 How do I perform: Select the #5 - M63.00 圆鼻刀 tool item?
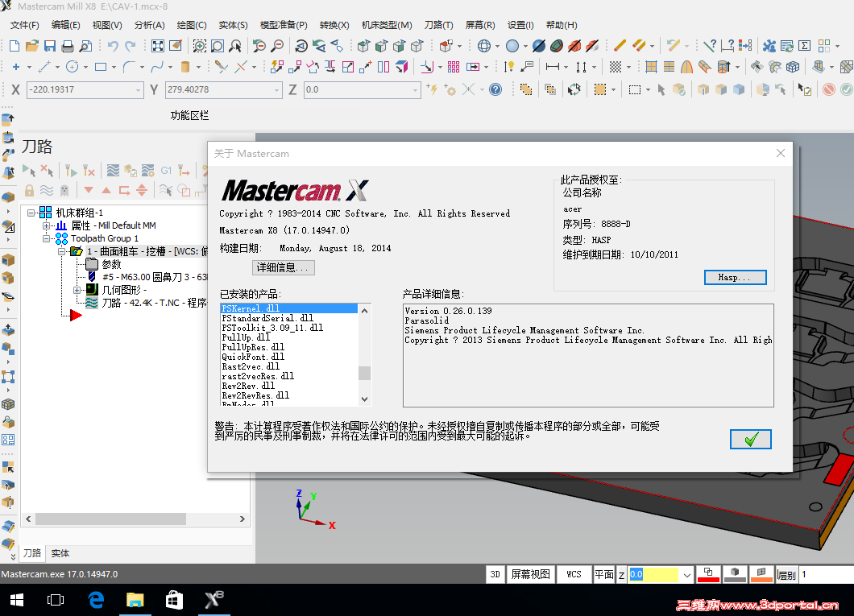point(154,277)
